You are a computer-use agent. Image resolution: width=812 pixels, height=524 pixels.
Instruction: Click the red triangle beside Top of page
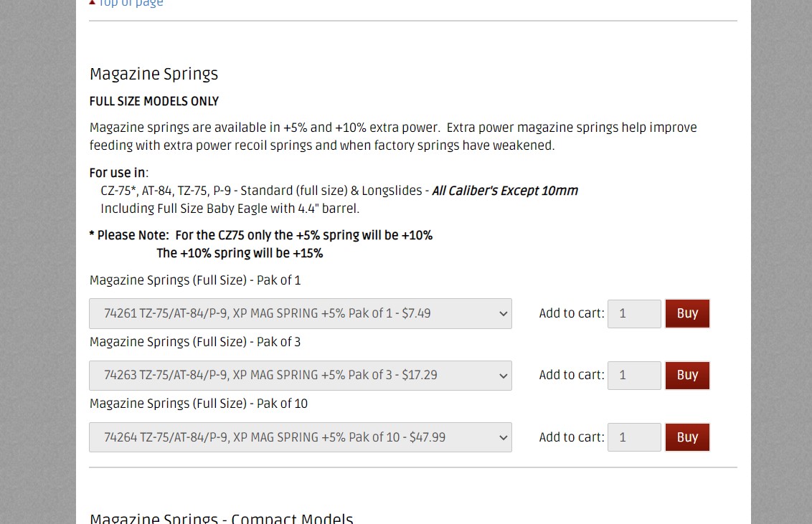[93, 2]
